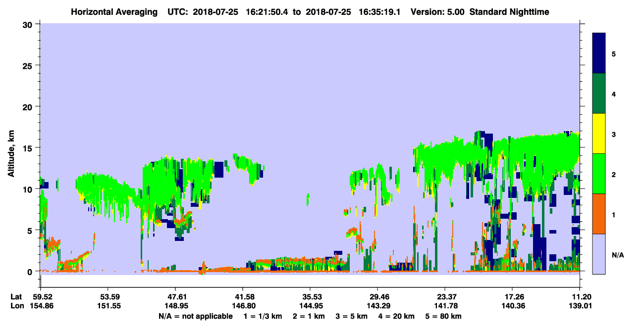The height and width of the screenshot is (330, 644).
Task: Click the lavender N/A colorbar segment
Action: pyautogui.click(x=599, y=254)
